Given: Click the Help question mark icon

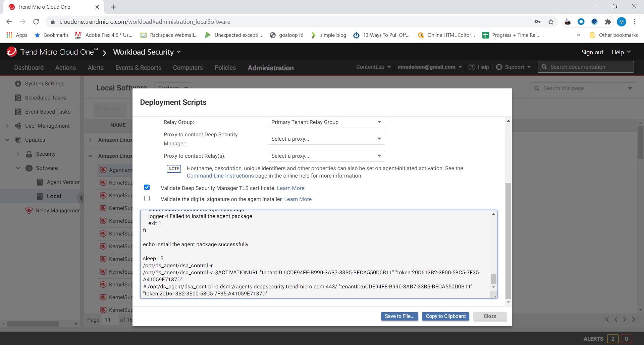Looking at the screenshot, I should pyautogui.click(x=472, y=67).
